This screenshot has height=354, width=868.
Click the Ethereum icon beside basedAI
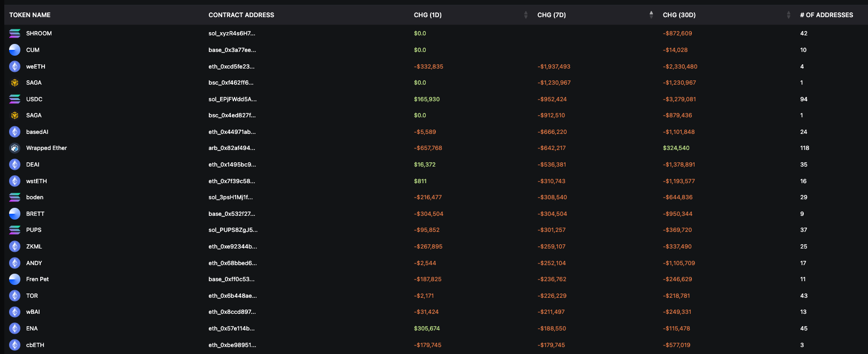[x=15, y=132]
